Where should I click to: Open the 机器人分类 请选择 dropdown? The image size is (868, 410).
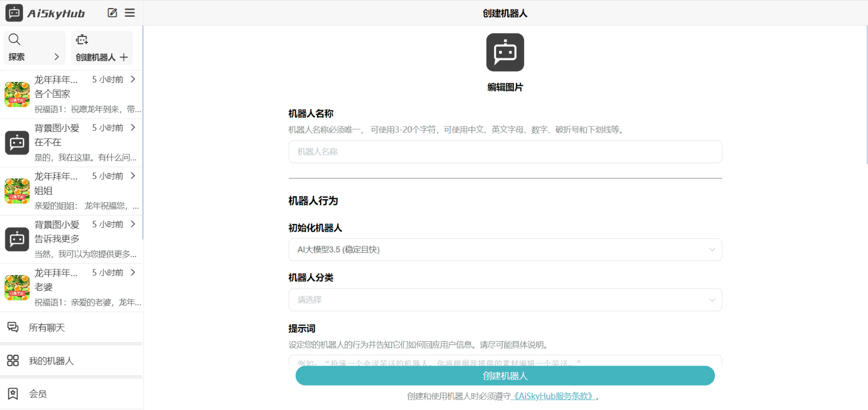(x=712, y=300)
